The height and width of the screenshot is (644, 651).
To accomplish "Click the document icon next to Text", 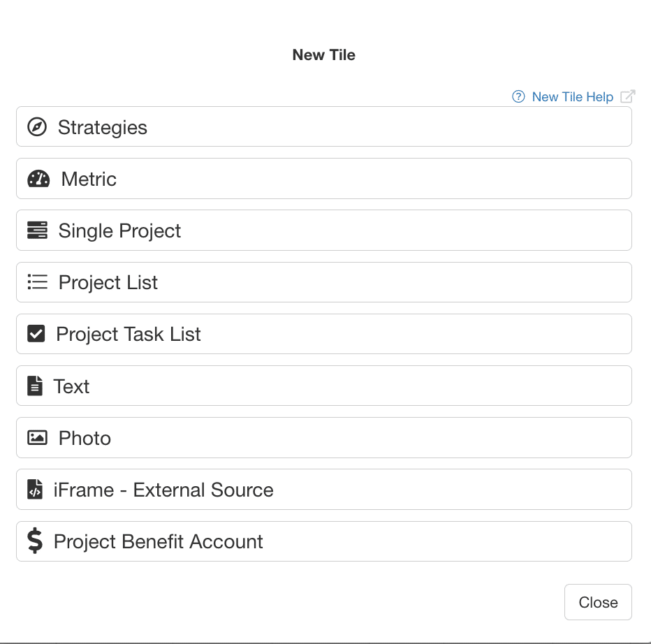I will (34, 386).
